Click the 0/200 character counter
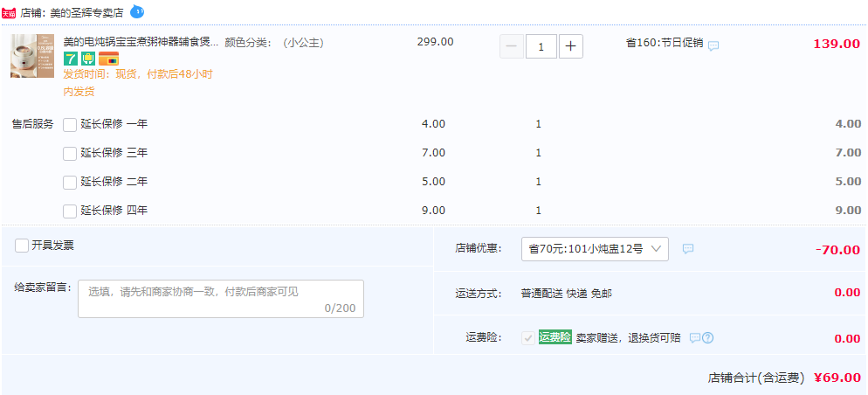This screenshot has width=868, height=395. point(340,308)
